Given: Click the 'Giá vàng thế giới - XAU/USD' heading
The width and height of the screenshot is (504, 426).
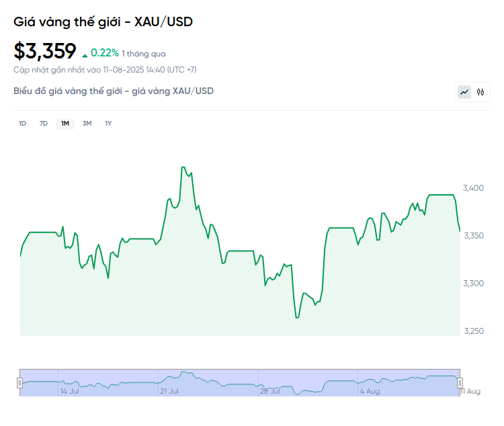Looking at the screenshot, I should pyautogui.click(x=103, y=22).
